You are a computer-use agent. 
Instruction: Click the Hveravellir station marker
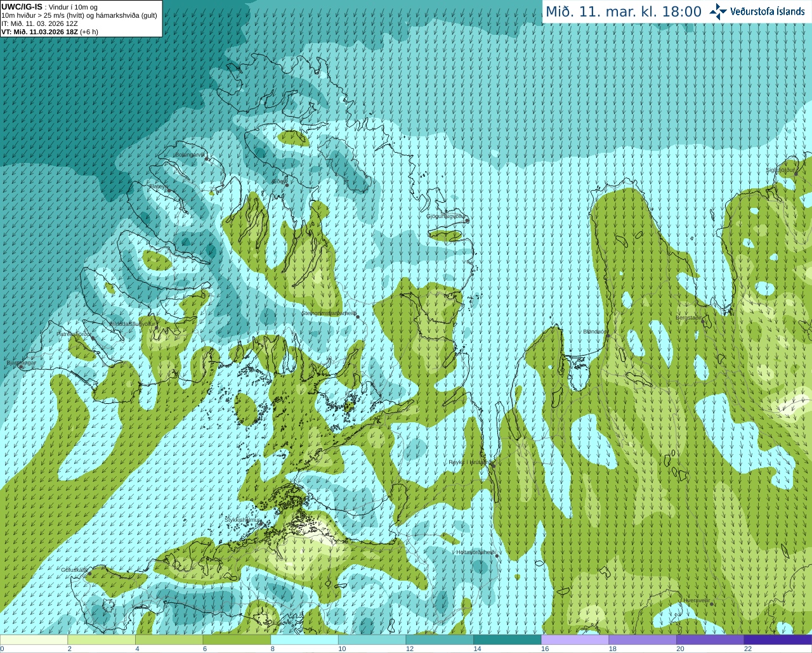712,604
